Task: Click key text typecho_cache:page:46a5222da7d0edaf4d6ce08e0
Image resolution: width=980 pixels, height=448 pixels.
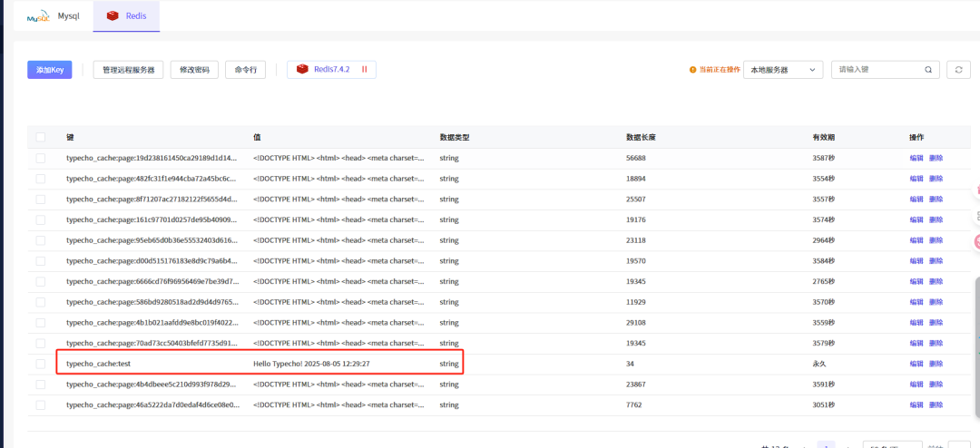Action: coord(152,404)
